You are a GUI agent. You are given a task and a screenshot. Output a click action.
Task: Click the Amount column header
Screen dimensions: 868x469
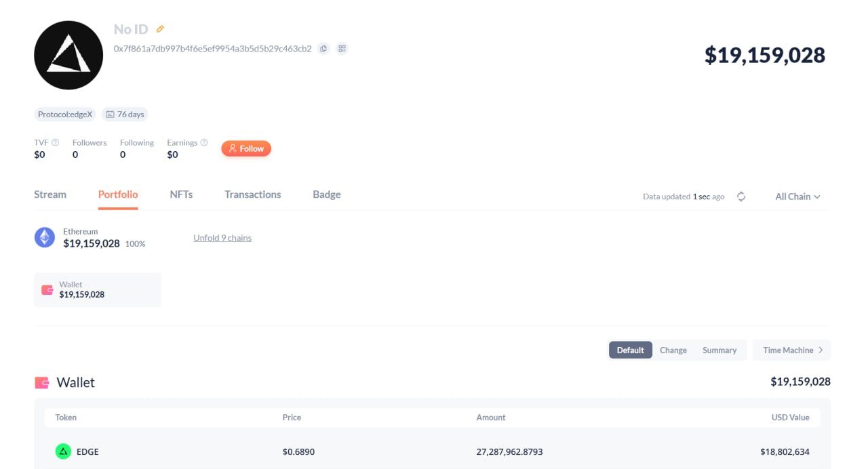pos(491,417)
